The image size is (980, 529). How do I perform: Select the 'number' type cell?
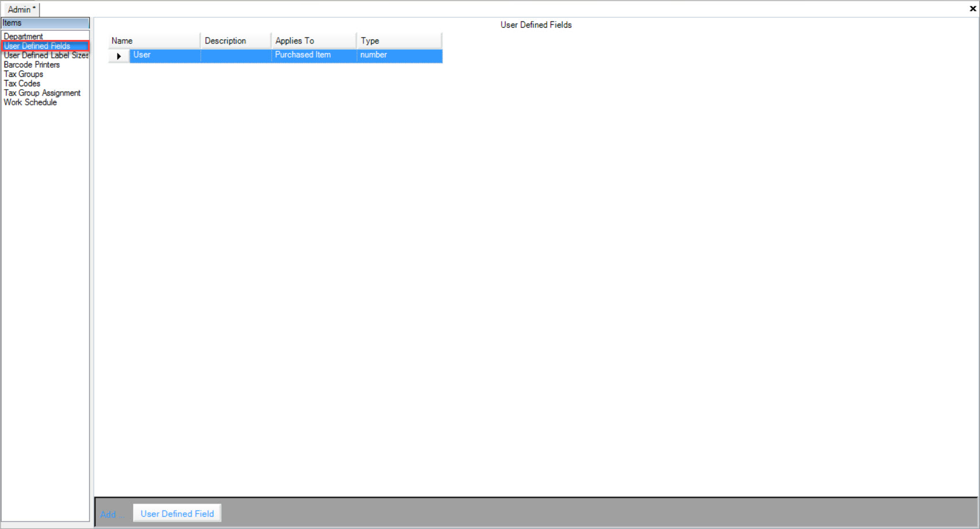tap(399, 56)
